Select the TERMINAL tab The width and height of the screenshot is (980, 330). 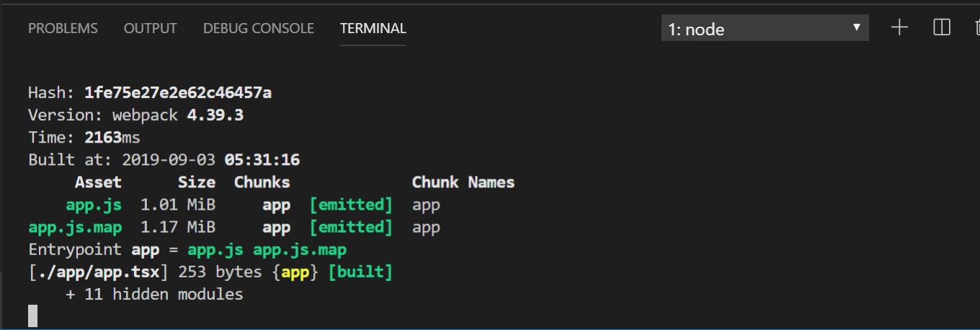[373, 28]
